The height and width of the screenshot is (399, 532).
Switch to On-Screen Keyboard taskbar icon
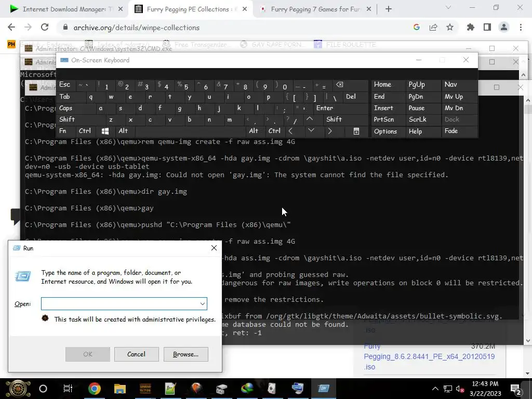[x=298, y=389]
